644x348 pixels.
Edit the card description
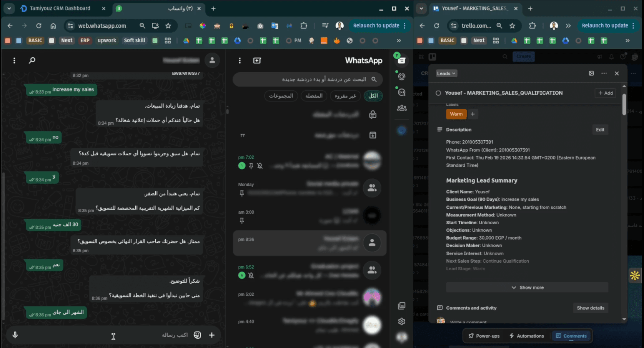pos(600,130)
